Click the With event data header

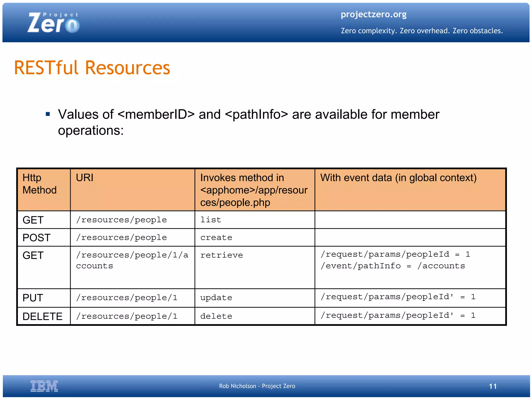[398, 178]
